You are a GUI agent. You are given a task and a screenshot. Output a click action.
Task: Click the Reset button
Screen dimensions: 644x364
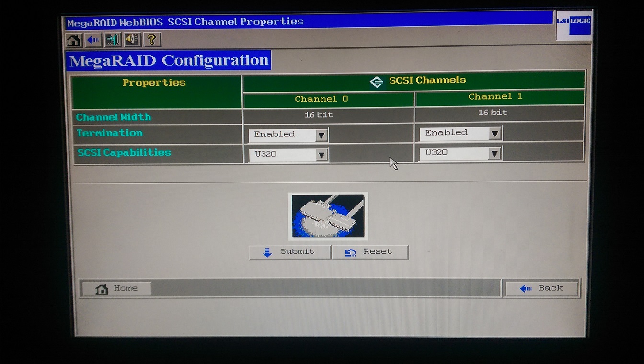coord(370,252)
